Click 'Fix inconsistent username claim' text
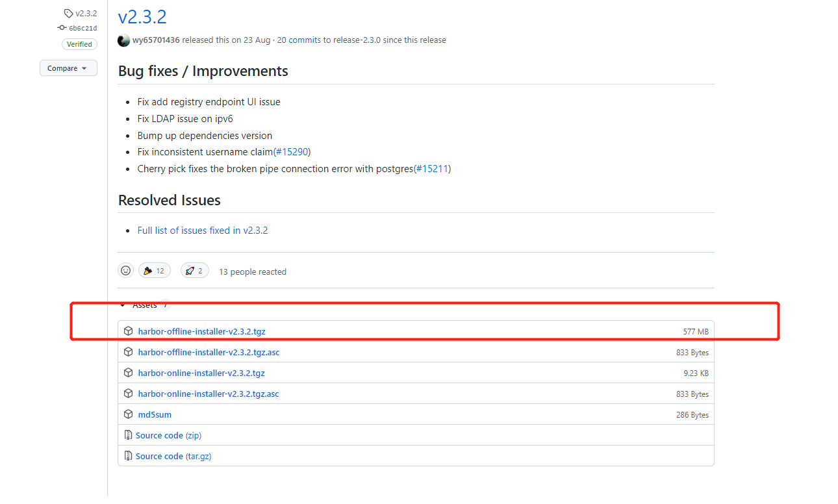838x504 pixels. [205, 152]
